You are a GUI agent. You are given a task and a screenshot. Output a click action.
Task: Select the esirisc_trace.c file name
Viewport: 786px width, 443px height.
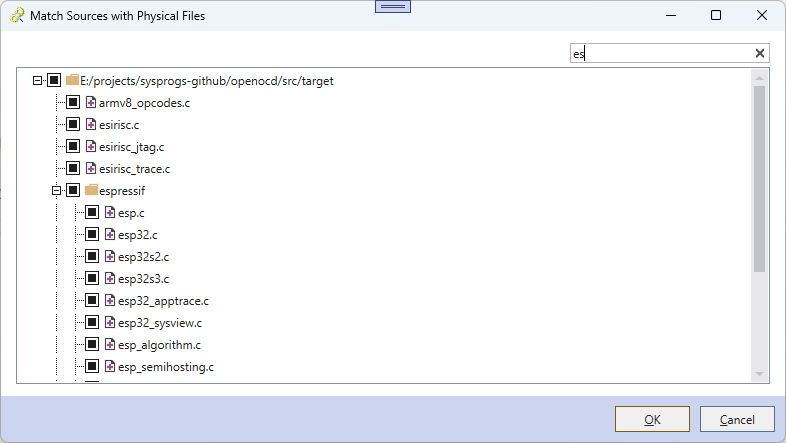tap(134, 169)
